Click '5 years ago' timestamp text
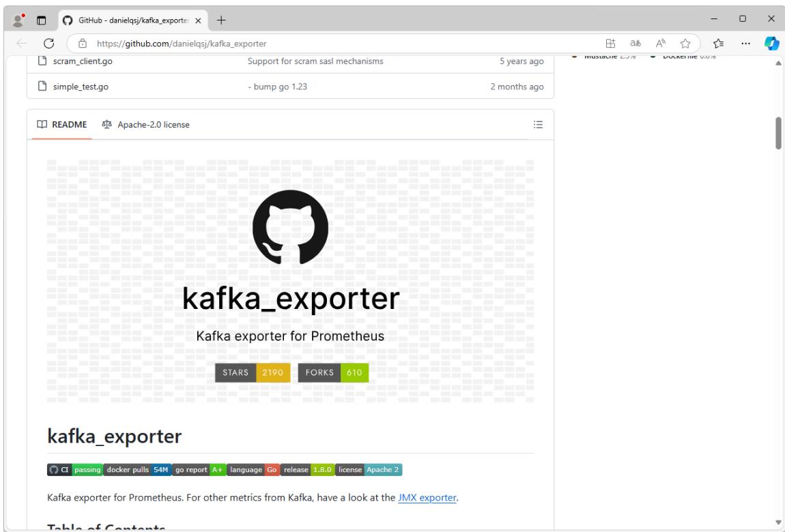This screenshot has height=532, width=785. point(522,61)
